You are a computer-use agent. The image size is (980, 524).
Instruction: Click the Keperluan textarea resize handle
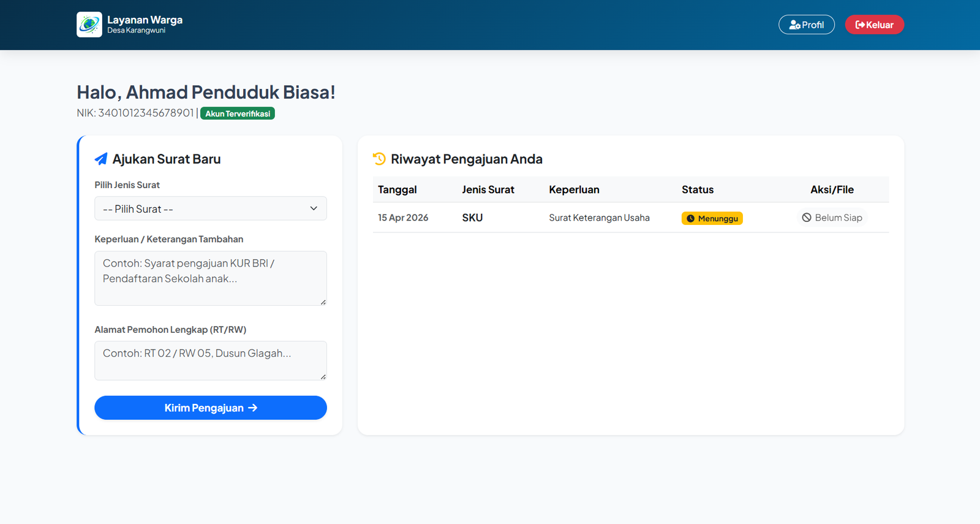pyautogui.click(x=323, y=302)
